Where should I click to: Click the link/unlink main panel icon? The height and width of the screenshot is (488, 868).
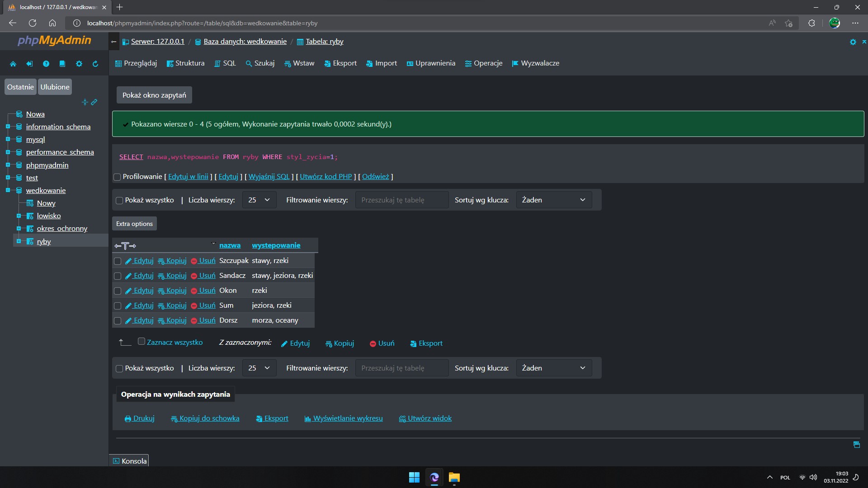pyautogui.click(x=94, y=102)
